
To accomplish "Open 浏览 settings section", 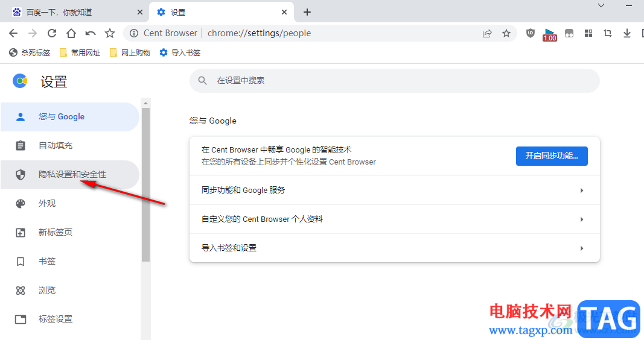I will 70,291.
